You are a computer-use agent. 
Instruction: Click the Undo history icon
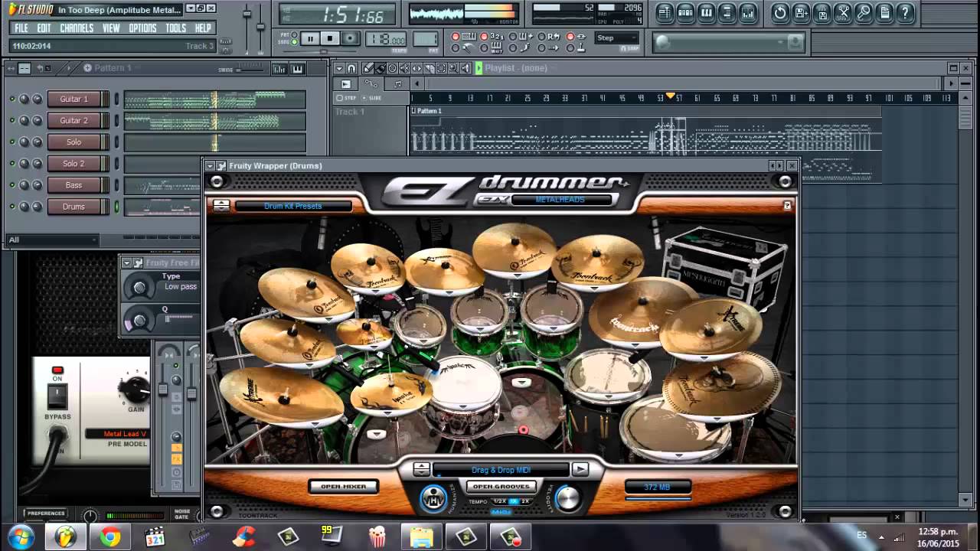(780, 12)
